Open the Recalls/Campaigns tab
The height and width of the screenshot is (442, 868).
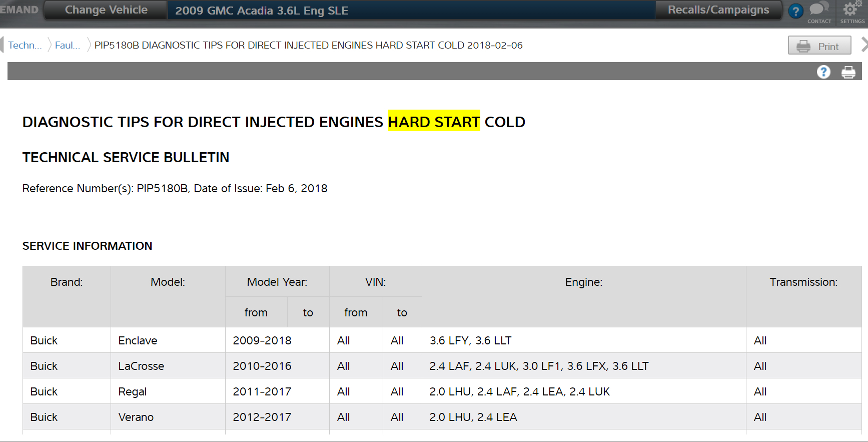tap(718, 10)
